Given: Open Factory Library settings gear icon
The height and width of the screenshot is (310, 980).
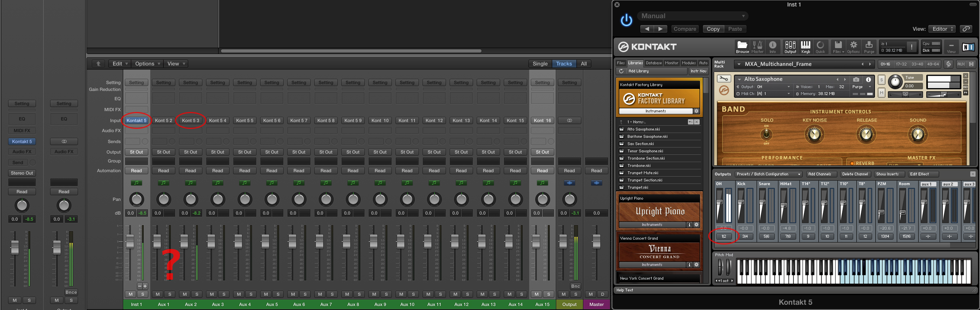Looking at the screenshot, I should pyautogui.click(x=696, y=111).
